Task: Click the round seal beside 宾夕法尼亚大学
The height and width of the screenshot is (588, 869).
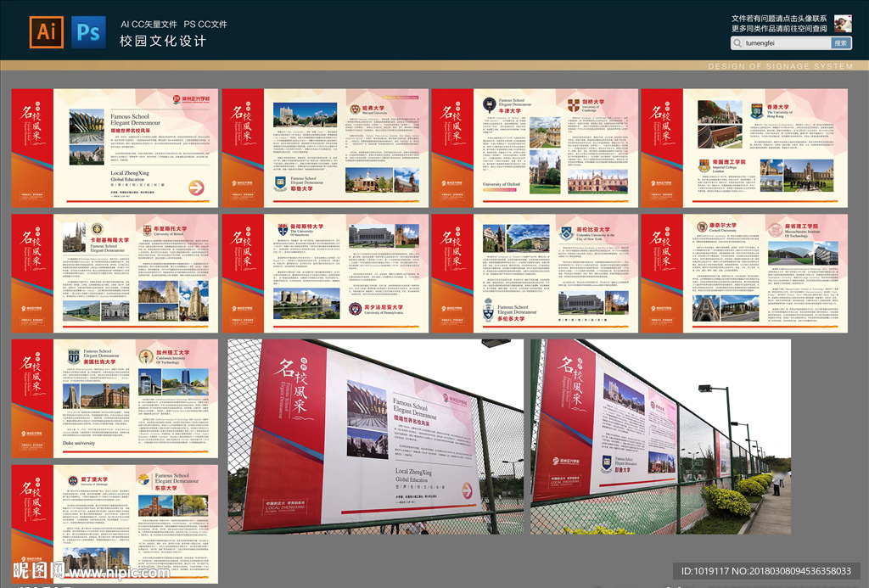Action: tap(356, 309)
